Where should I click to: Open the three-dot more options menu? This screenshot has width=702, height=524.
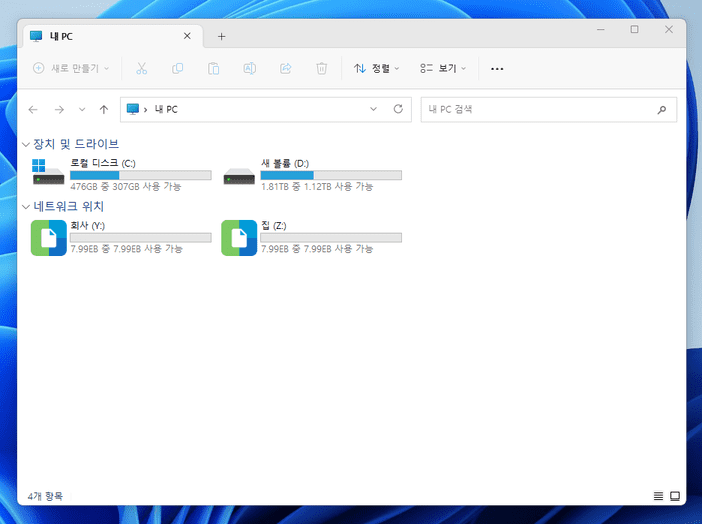click(x=497, y=69)
